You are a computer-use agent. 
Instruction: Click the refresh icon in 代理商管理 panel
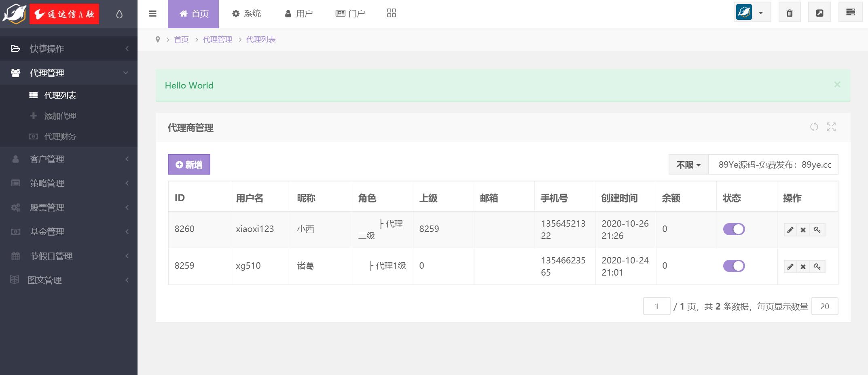(814, 127)
